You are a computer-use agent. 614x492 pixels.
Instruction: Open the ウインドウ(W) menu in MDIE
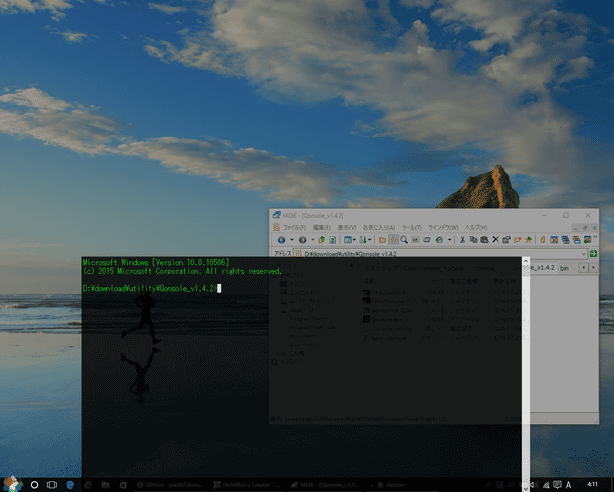(443, 228)
